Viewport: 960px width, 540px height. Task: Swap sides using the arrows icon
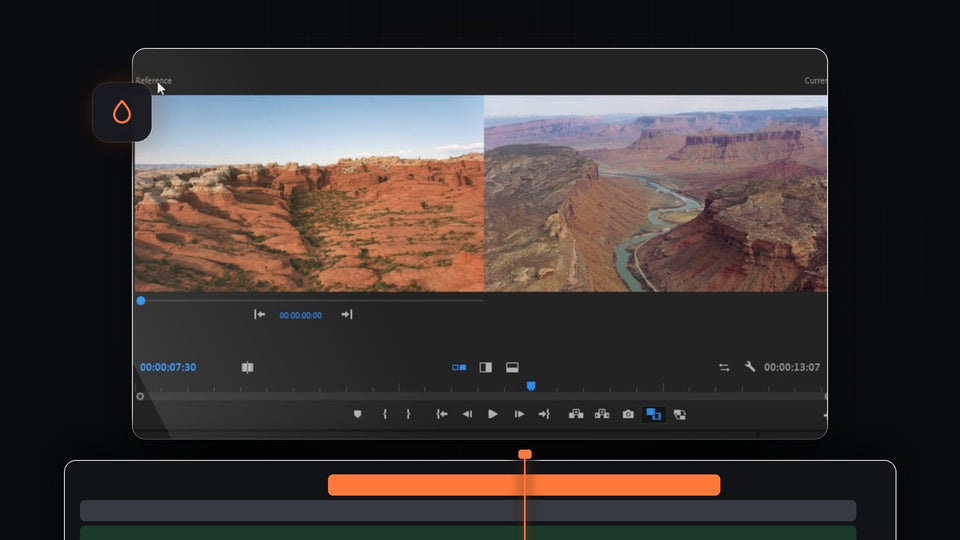pyautogui.click(x=724, y=367)
